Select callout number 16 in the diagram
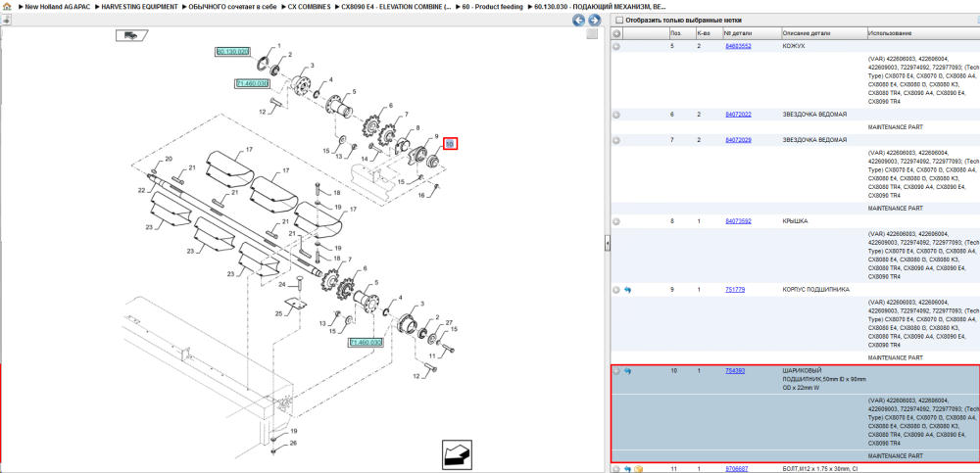Viewport: 980px width, 473px height. [x=421, y=196]
